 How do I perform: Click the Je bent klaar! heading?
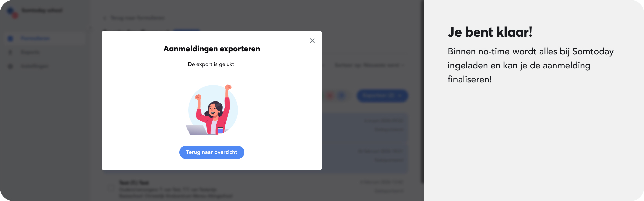[x=490, y=32]
